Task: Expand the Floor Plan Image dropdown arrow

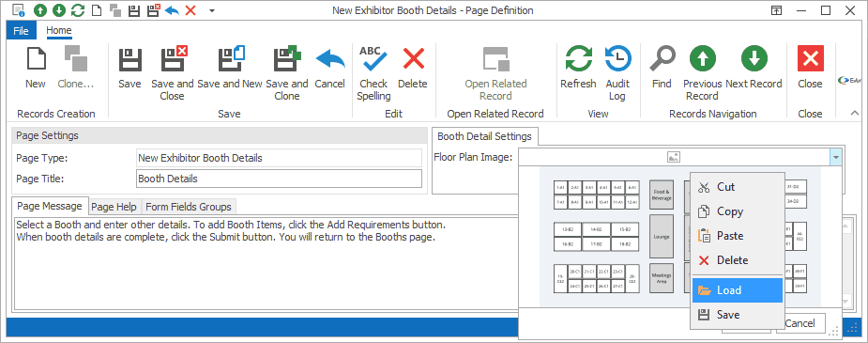Action: tap(836, 157)
